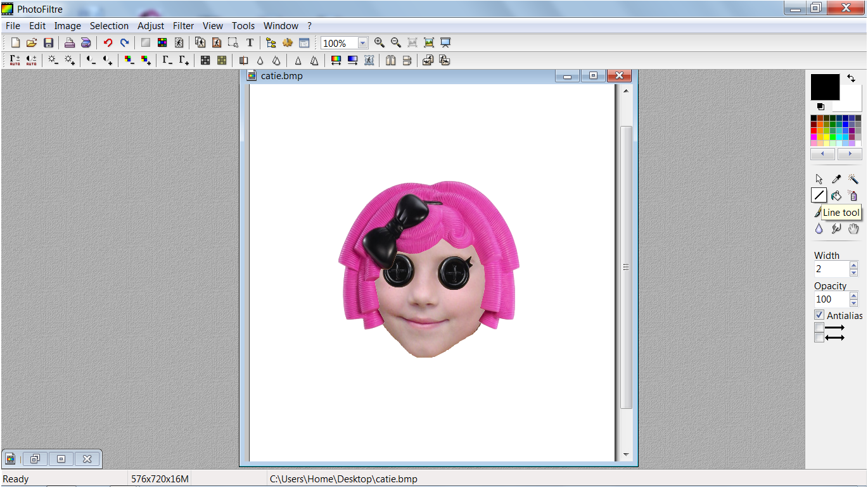Open the Edit menu
This screenshot has width=868, height=488.
(x=37, y=26)
